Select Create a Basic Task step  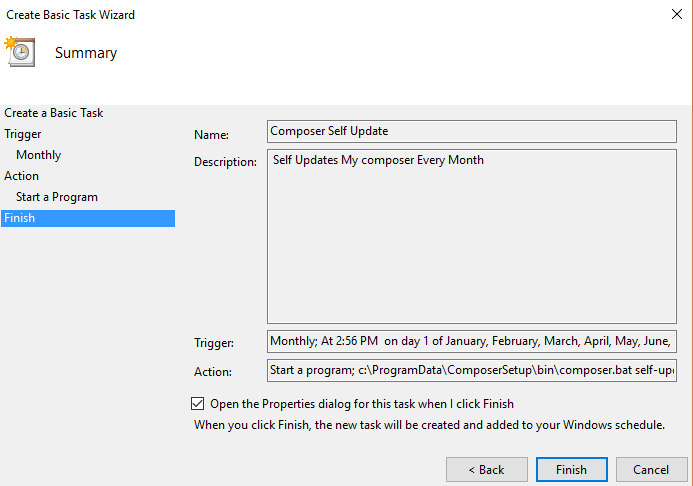pyautogui.click(x=54, y=113)
